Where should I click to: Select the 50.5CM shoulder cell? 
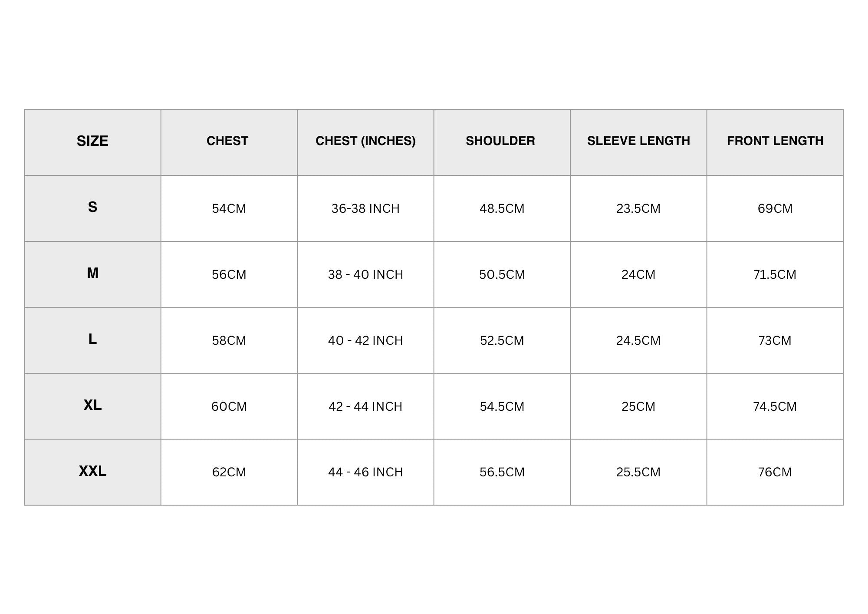(x=502, y=275)
